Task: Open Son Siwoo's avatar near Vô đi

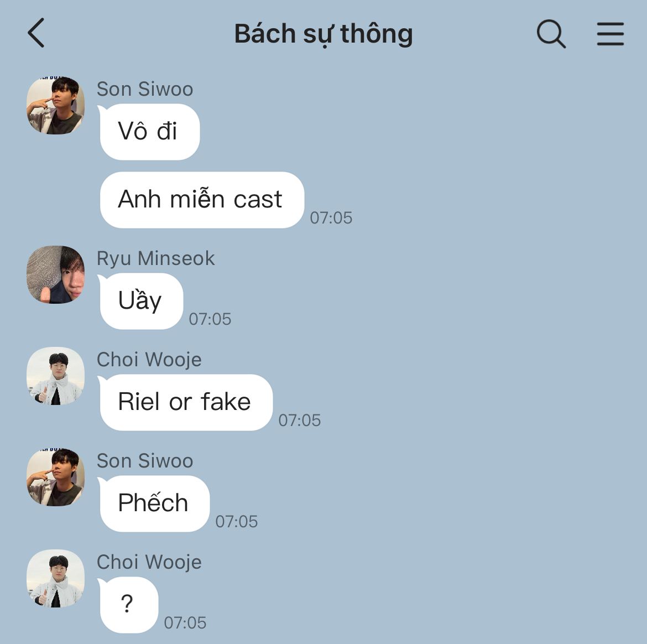Action: 56,105
